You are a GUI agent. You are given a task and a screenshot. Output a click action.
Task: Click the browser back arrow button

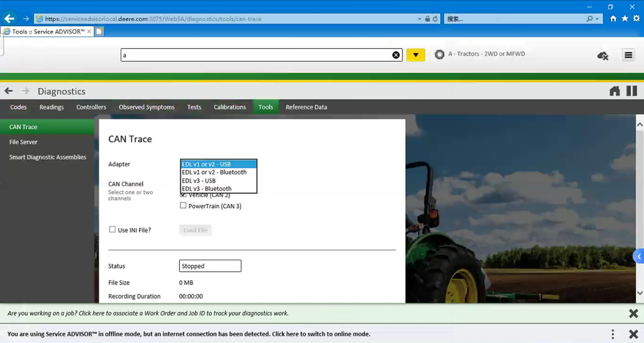pos(9,19)
